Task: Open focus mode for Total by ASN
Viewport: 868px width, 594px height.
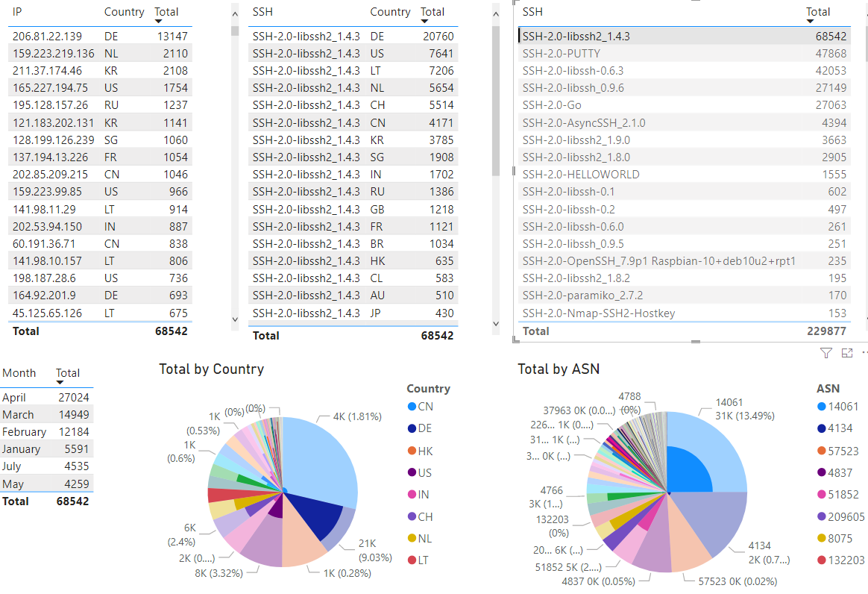Action: point(846,353)
